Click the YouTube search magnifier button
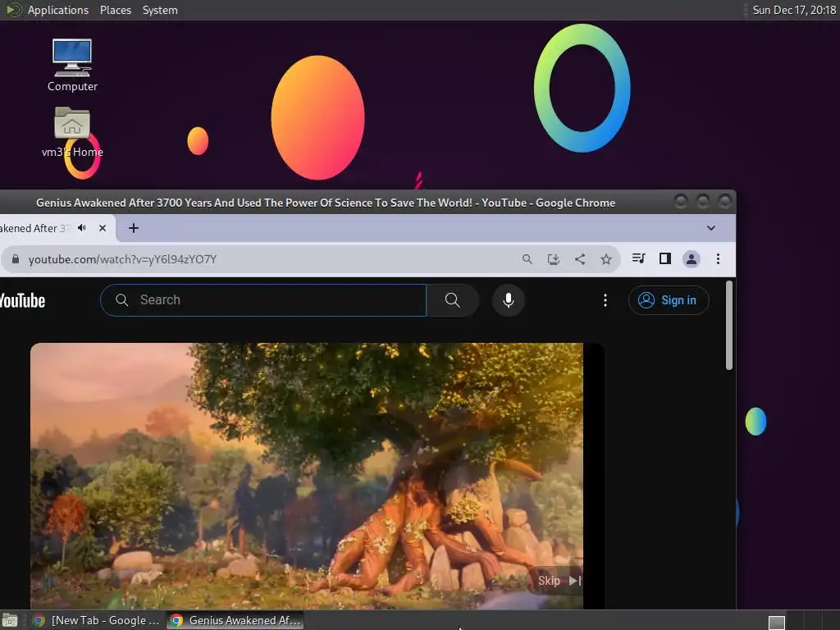 (452, 300)
